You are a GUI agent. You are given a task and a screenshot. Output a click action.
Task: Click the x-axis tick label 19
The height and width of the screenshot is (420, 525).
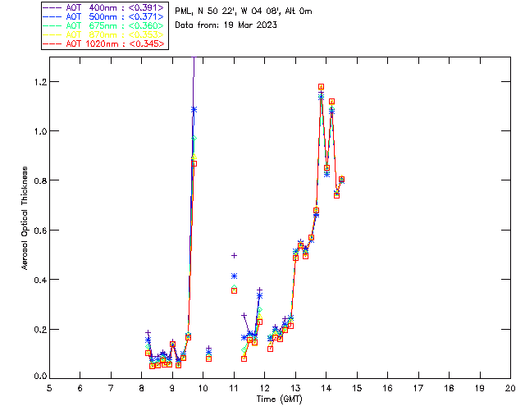click(x=480, y=388)
